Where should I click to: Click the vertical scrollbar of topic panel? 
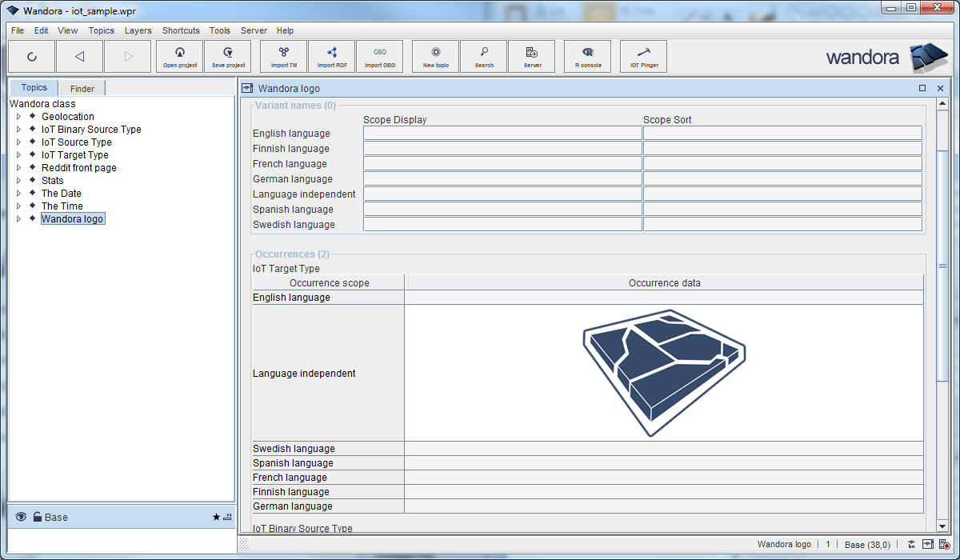[x=942, y=264]
